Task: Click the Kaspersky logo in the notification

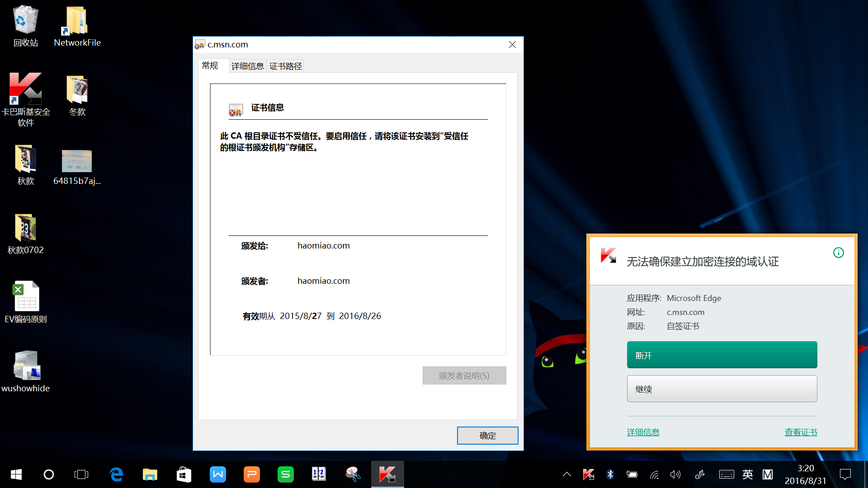Action: click(x=609, y=255)
